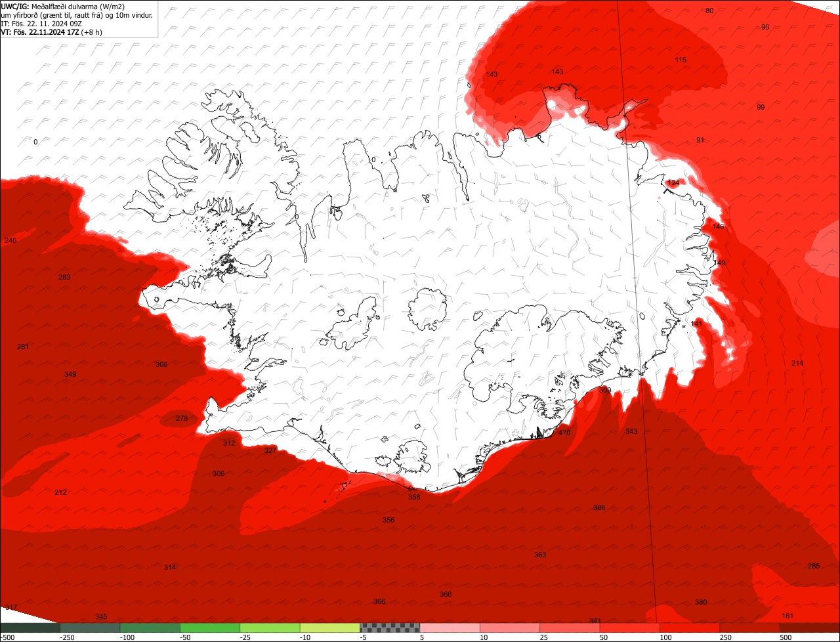Click the legend swatch between -250 and -100
Screen dimensions: 840x642
(x=90, y=628)
